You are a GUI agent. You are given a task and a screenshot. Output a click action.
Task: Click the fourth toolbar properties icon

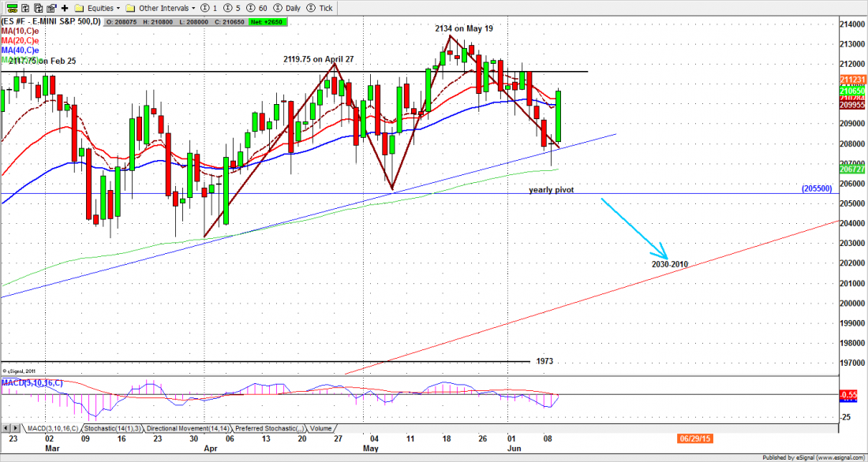(x=51, y=7)
